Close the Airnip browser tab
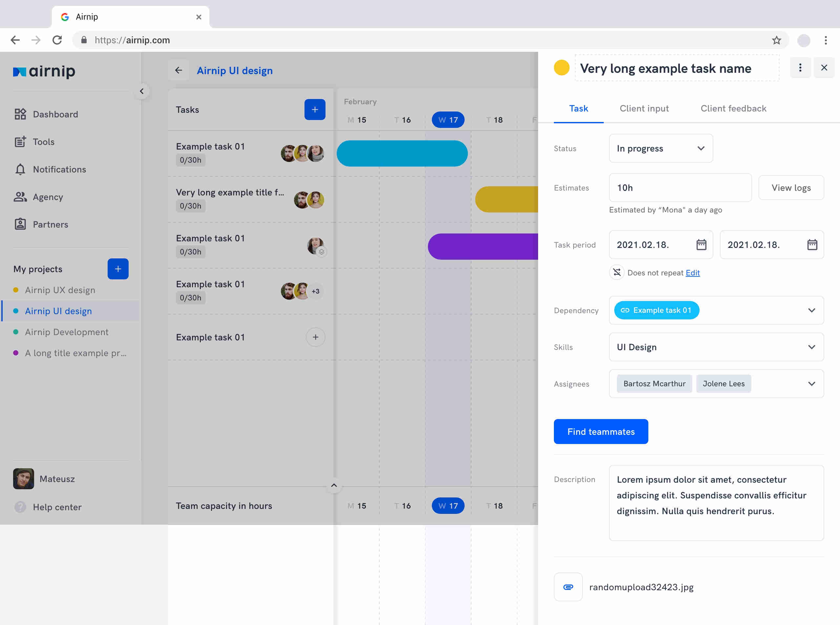Viewport: 840px width, 625px height. 199,17
